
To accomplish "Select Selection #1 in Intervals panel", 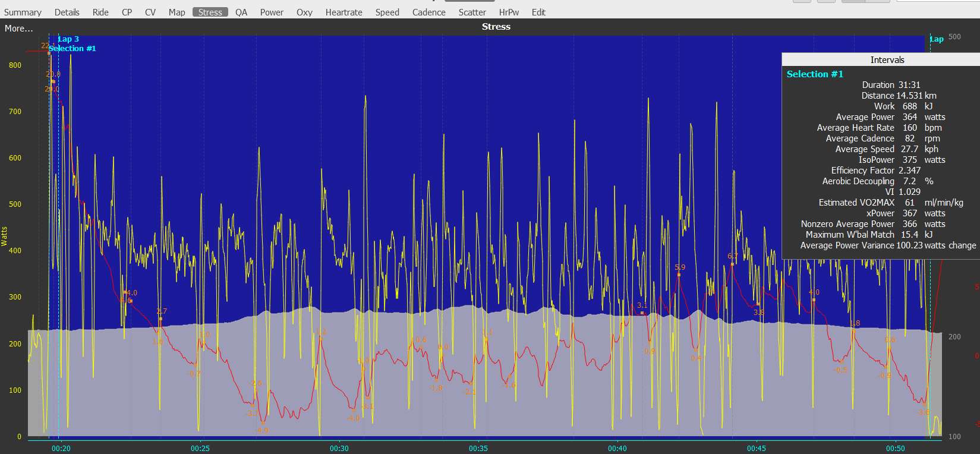I will point(815,74).
